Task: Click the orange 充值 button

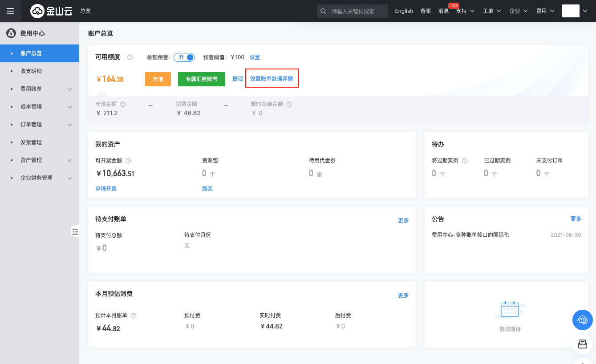Action: pos(158,79)
